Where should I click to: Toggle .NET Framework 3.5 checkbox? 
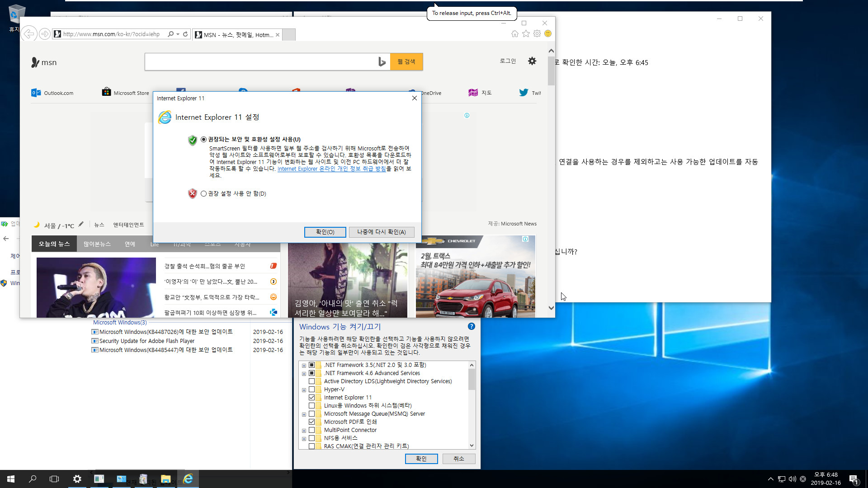311,365
